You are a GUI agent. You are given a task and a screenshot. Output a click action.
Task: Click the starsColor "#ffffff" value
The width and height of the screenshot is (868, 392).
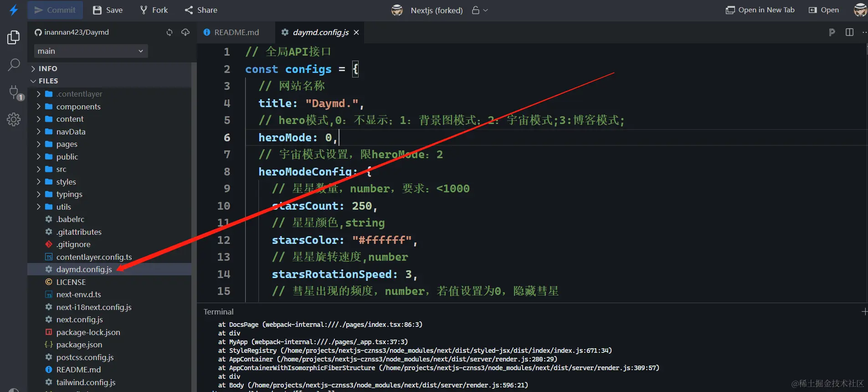(x=382, y=240)
